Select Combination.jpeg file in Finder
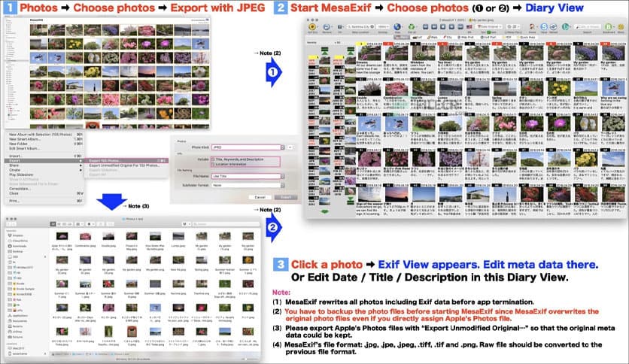This screenshot has width=629, height=364. coord(86,240)
